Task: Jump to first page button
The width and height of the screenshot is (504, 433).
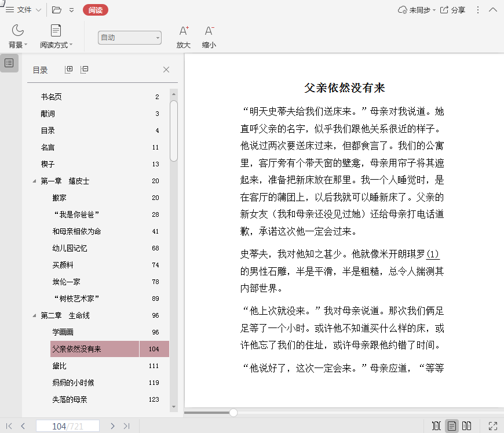Action: [x=9, y=426]
